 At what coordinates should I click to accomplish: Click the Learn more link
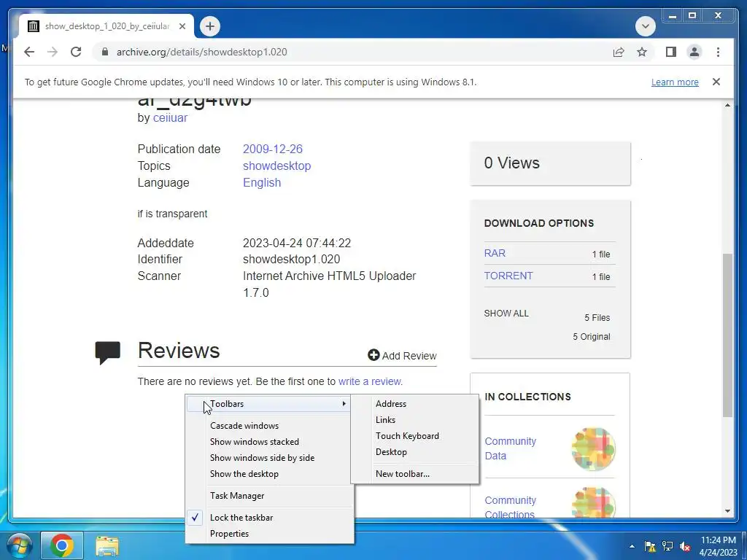tap(675, 82)
